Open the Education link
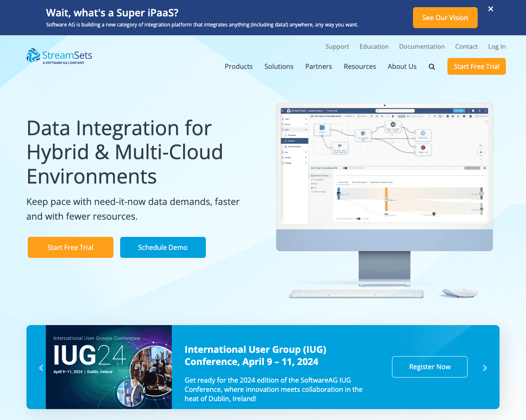526x420 pixels. tap(374, 47)
